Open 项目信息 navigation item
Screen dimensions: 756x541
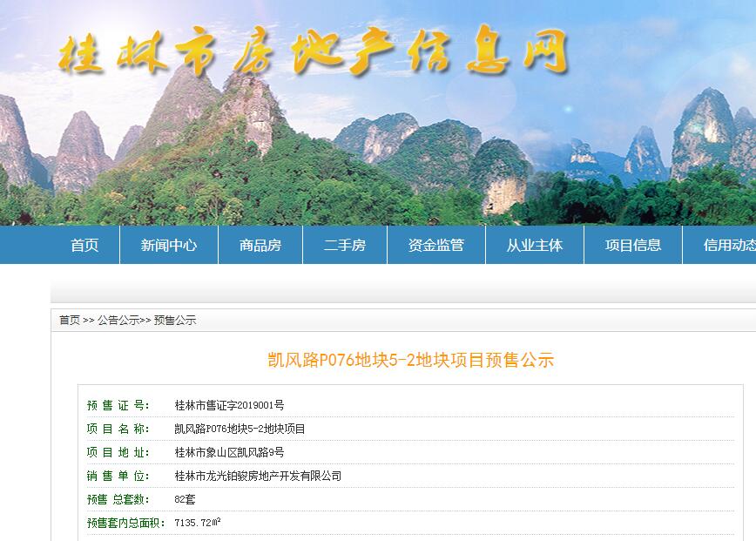click(633, 246)
